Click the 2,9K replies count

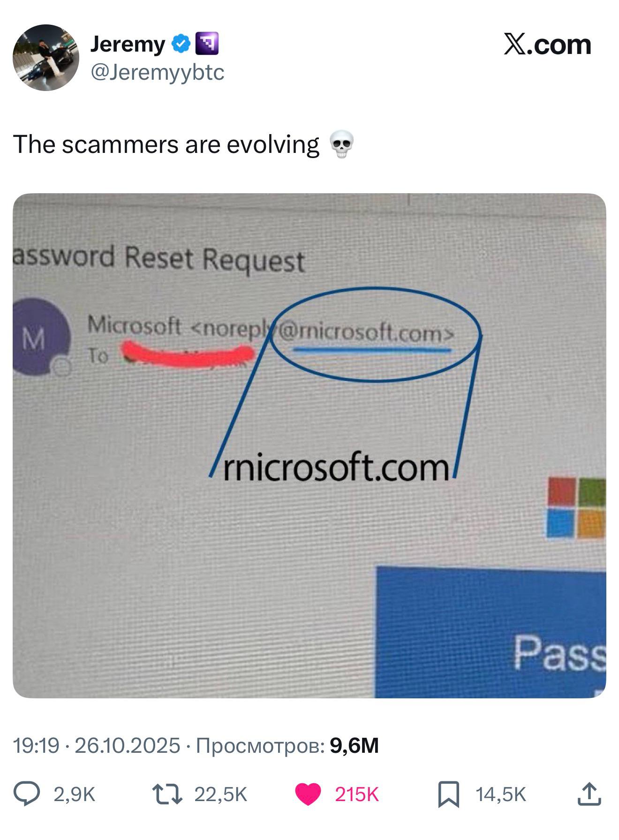(74, 794)
